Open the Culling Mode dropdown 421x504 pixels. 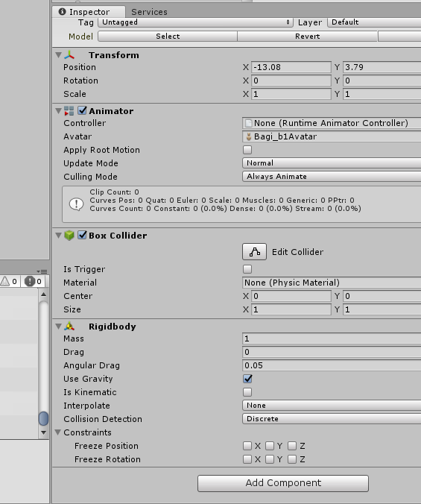click(332, 177)
